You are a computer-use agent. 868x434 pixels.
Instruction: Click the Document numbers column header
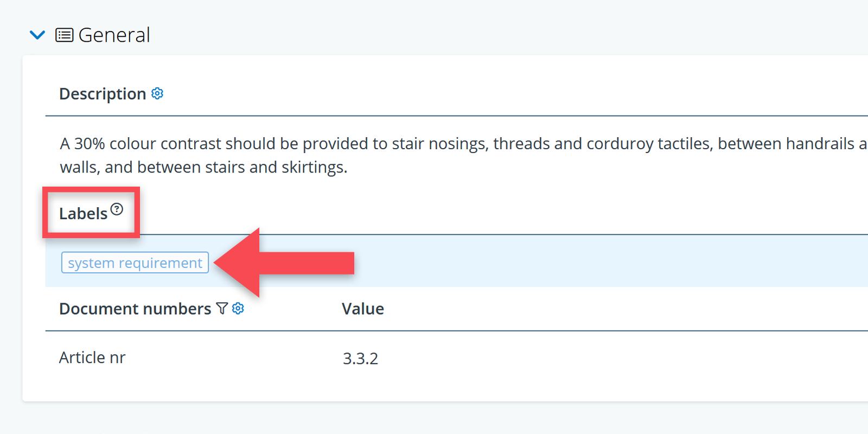(x=135, y=309)
